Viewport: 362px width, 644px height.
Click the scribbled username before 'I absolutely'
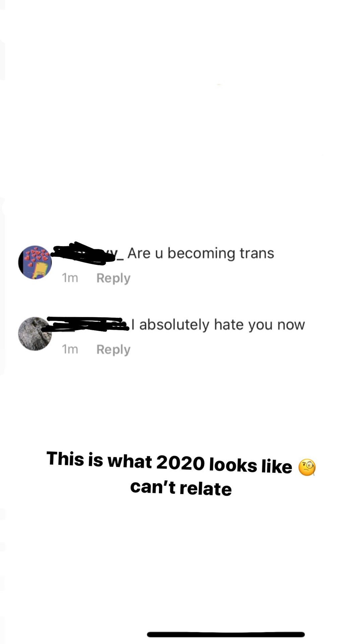coord(88,324)
